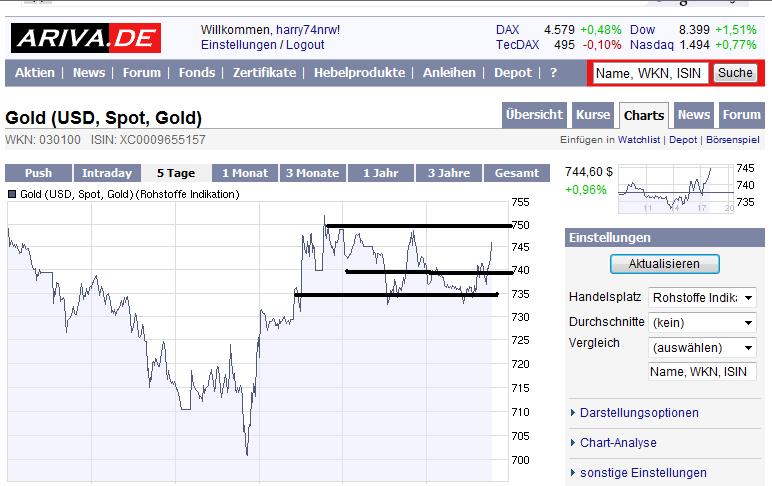The height and width of the screenshot is (486, 772).
Task: Click the Watchlist link
Action: point(638,140)
